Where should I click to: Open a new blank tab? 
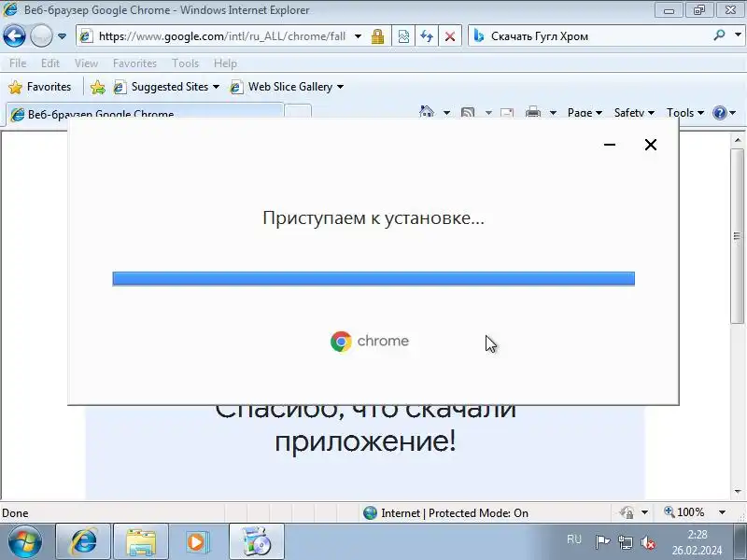[298, 112]
